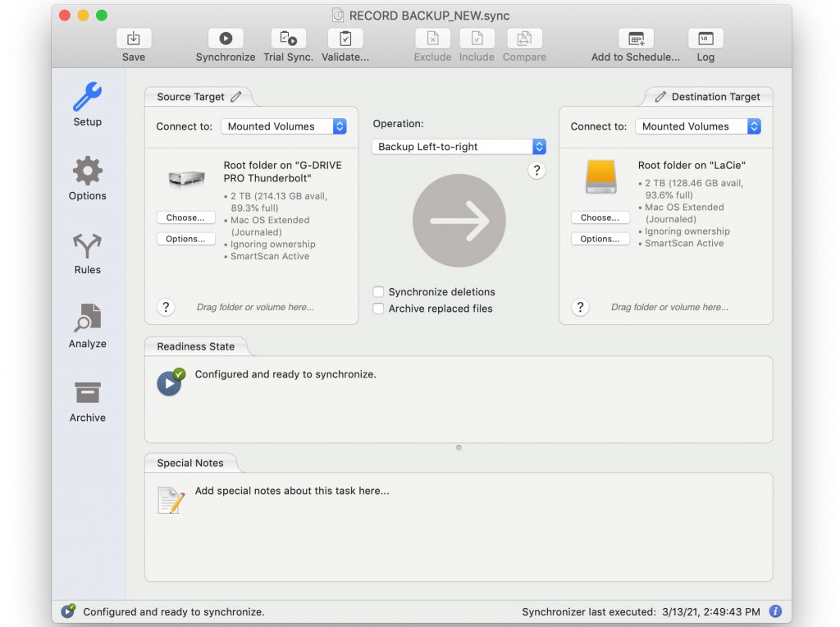Viewport: 840px width, 627px height.
Task: Open the Archive panel
Action: [86, 399]
